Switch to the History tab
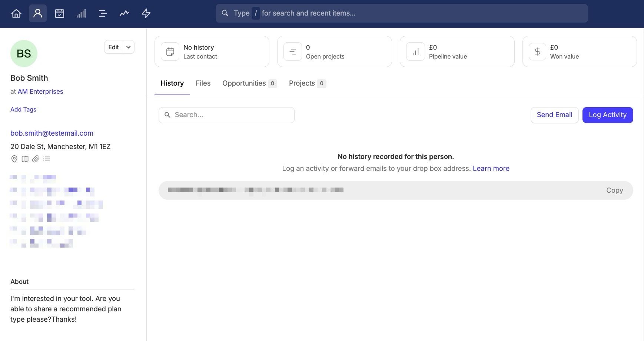This screenshot has height=341, width=644. coord(172,83)
